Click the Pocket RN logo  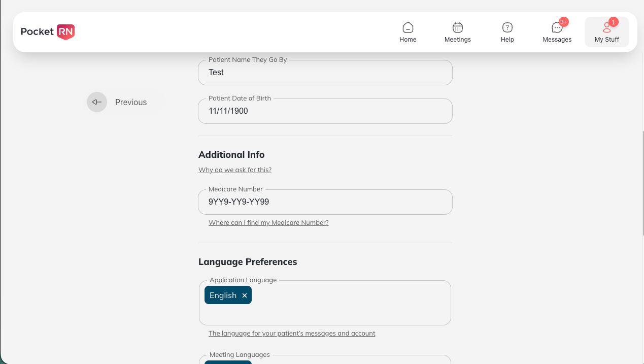48,31
